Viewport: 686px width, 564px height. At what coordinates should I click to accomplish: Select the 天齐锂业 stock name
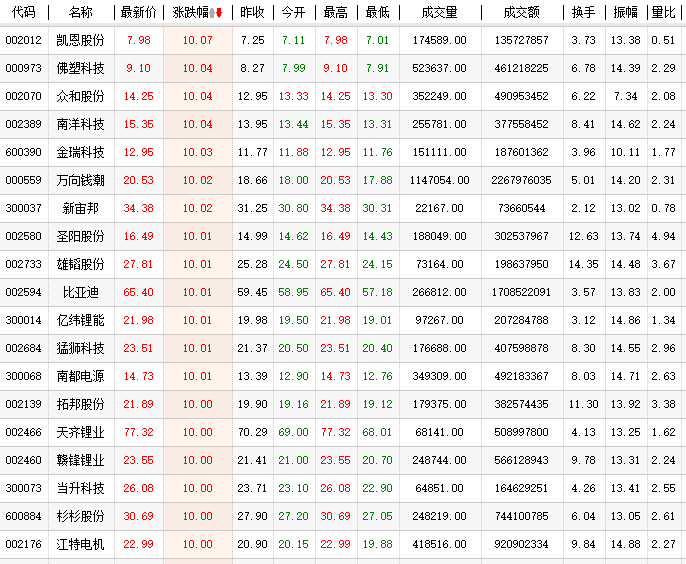tap(81, 432)
